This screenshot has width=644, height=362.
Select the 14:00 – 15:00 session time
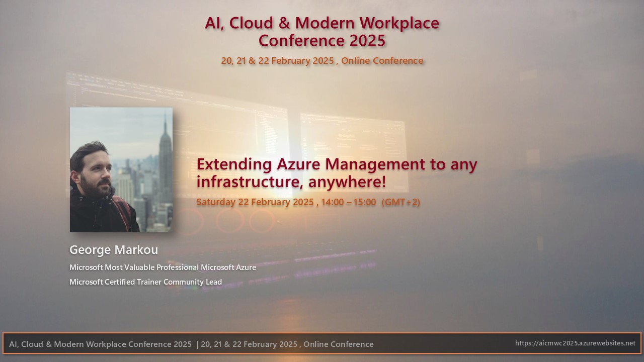[x=348, y=202]
